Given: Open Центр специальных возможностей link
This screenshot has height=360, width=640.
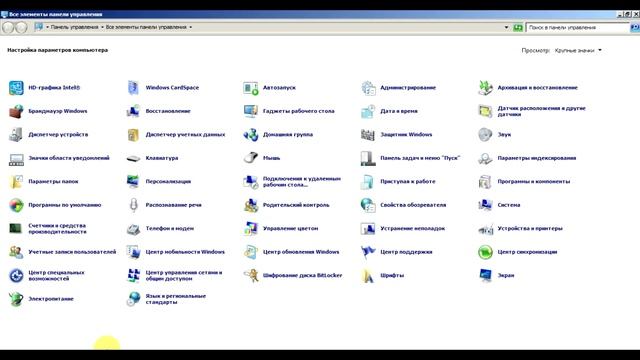Looking at the screenshot, I should [x=56, y=276].
